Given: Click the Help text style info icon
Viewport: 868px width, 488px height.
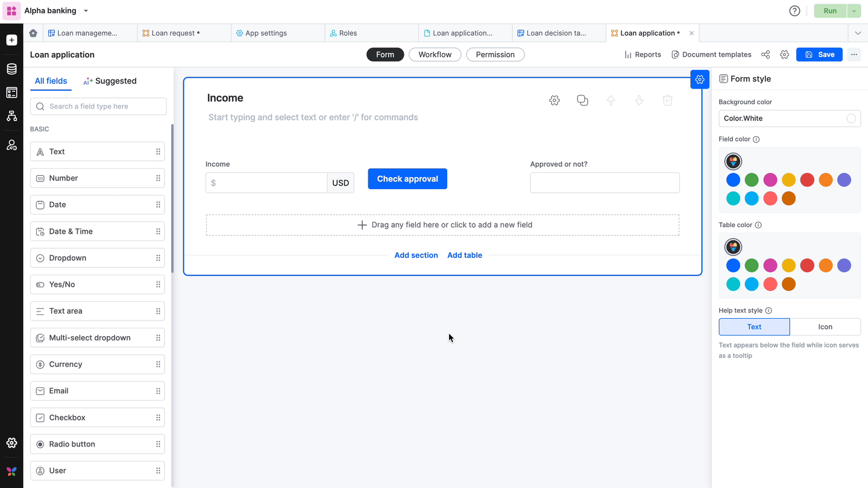Looking at the screenshot, I should pyautogui.click(x=769, y=311).
